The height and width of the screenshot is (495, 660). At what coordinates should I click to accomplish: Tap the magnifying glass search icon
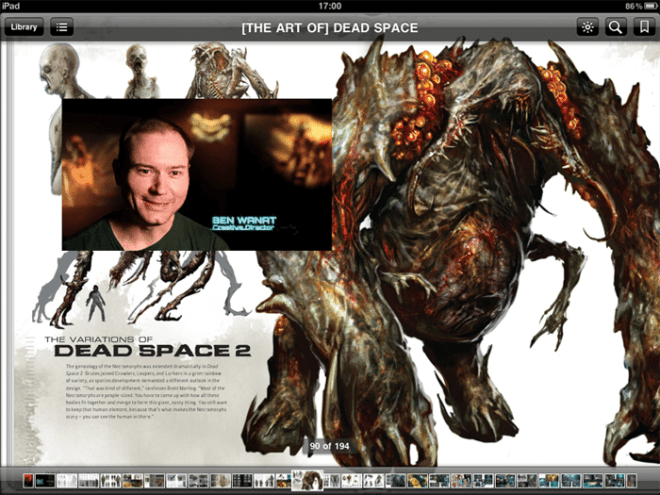pos(616,27)
